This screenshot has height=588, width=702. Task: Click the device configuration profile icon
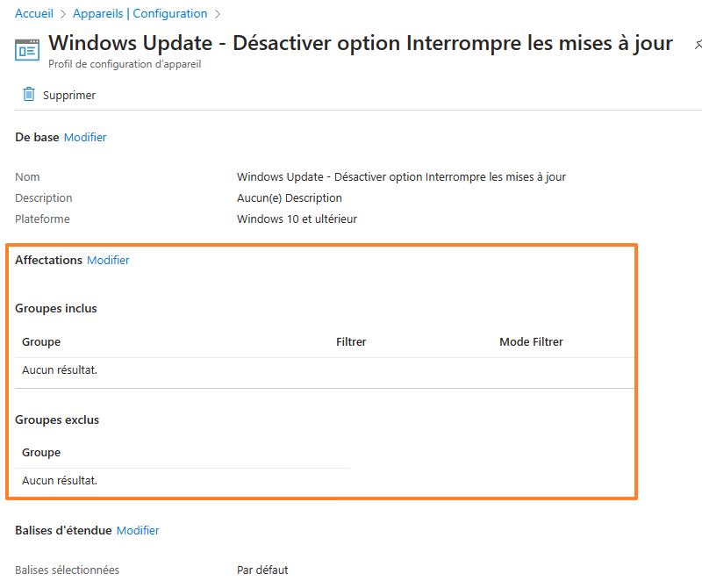pyautogui.click(x=27, y=49)
